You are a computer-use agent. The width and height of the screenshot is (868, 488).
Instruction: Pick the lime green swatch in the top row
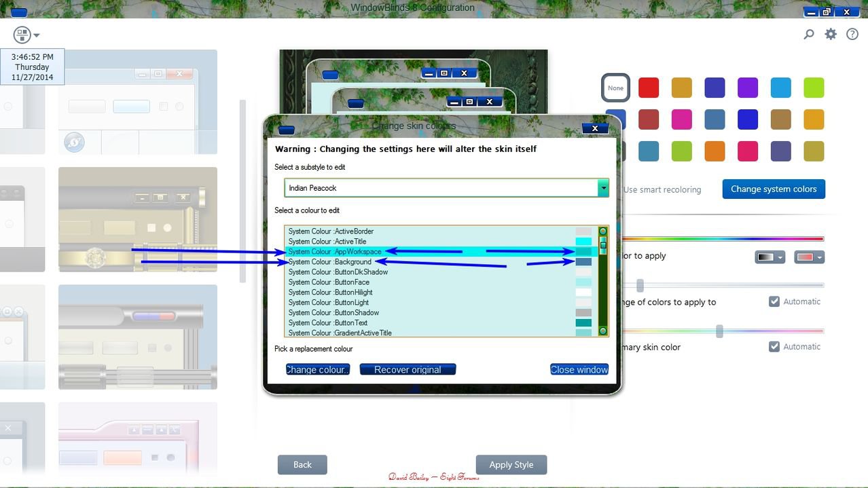(814, 88)
